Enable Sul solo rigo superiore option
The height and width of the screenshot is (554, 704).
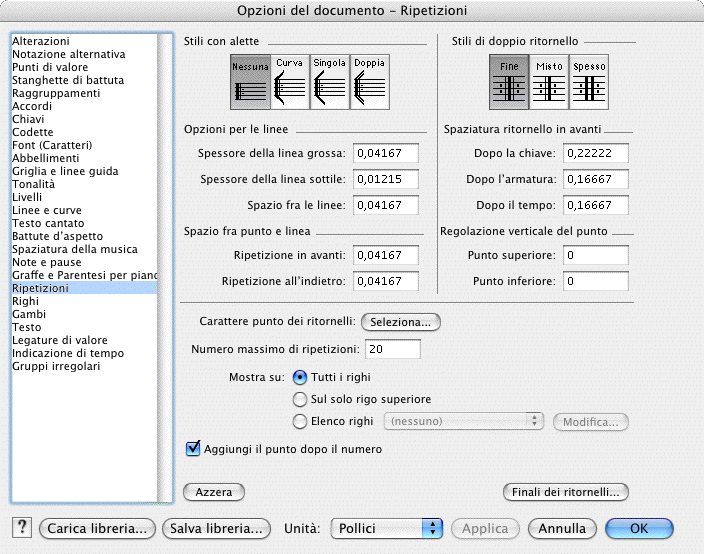click(299, 399)
